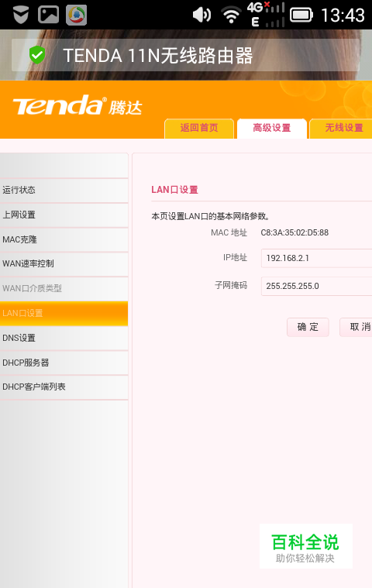
Task: Open 运行状态 in the sidebar
Action: pos(64,190)
